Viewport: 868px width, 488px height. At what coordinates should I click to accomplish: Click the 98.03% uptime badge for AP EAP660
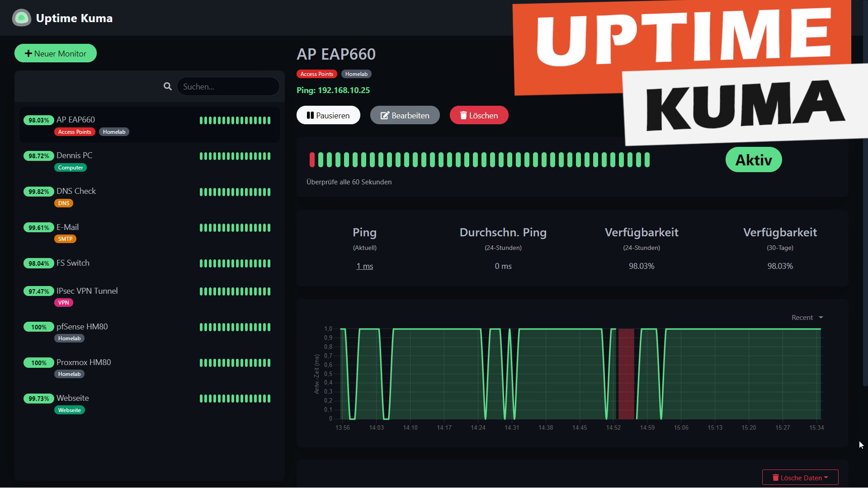click(x=38, y=120)
